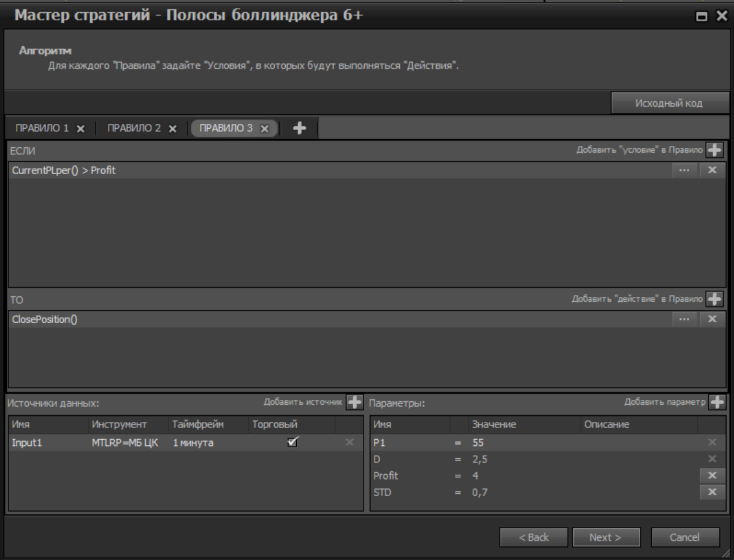This screenshot has width=734, height=560.
Task: Delete the Profit parameter row
Action: 712,475
